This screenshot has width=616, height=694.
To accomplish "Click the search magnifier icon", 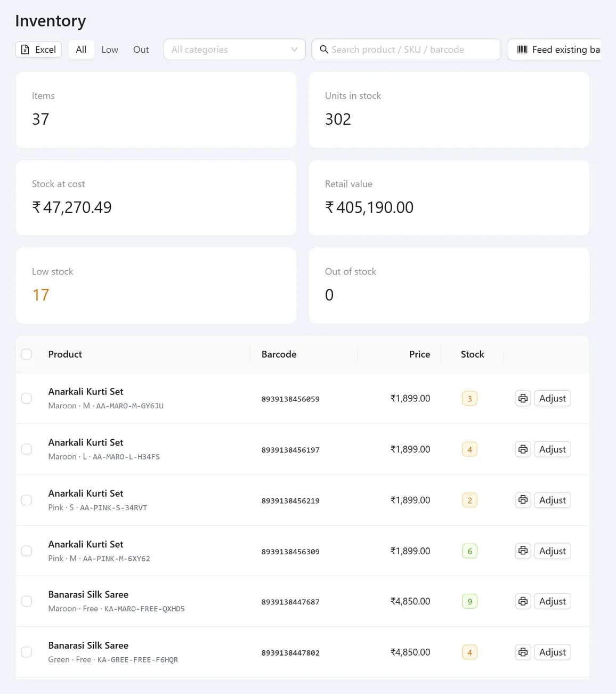I will [324, 50].
